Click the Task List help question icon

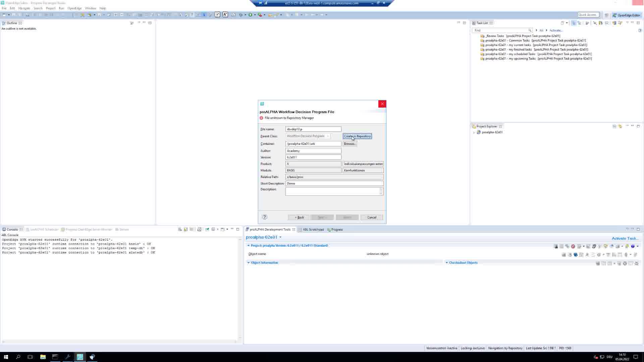tap(640, 31)
